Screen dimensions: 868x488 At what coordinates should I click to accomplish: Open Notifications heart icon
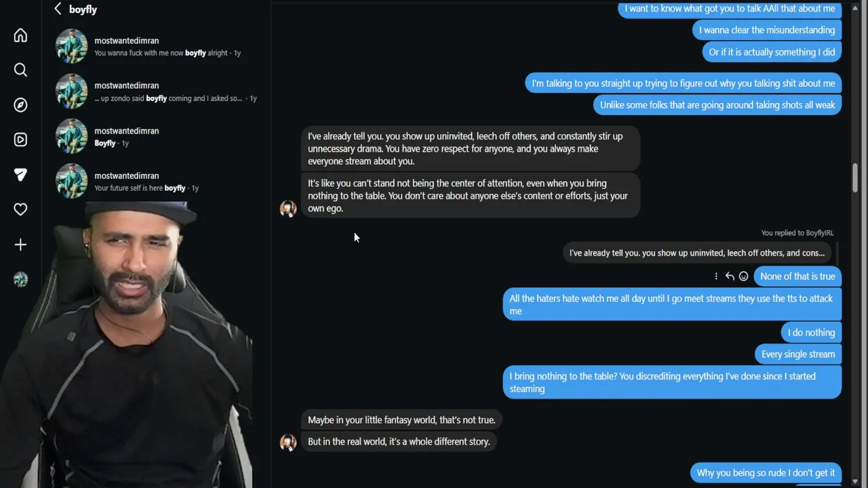(x=20, y=209)
